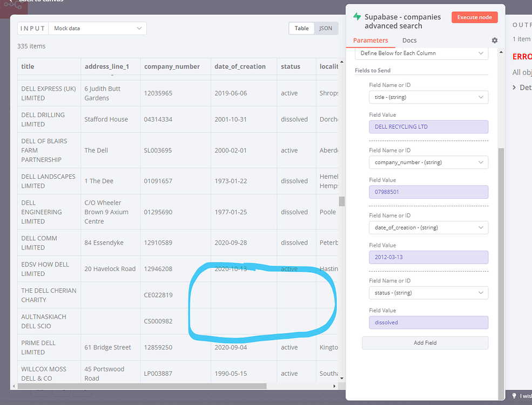Screen dimensions: 532x405
Task: Open node settings via the gear icon
Action: click(494, 40)
